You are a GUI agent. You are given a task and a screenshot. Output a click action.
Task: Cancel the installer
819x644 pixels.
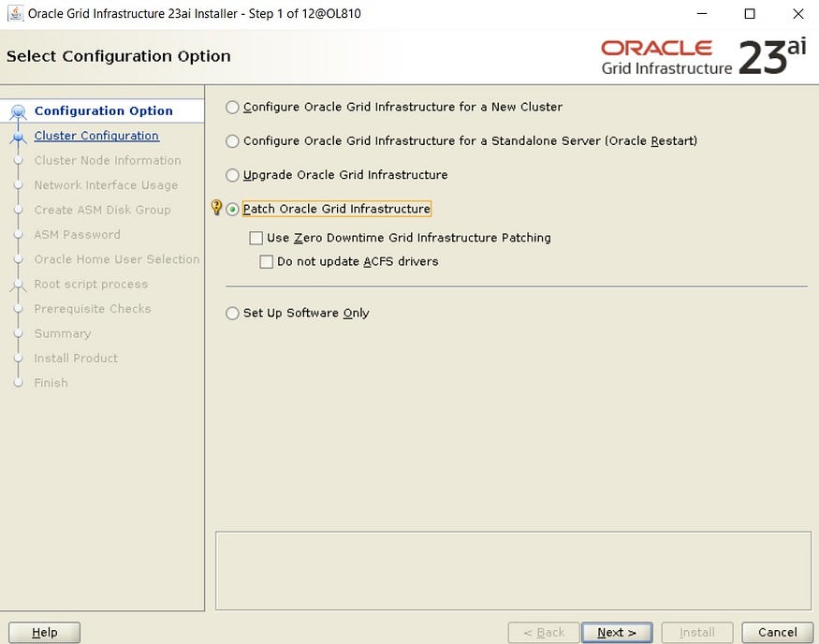[x=778, y=633]
